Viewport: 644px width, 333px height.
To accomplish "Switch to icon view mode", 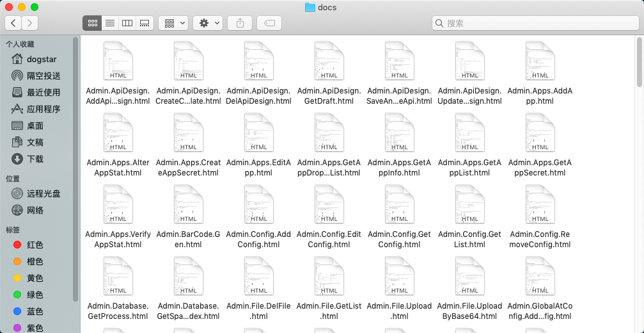I will pyautogui.click(x=92, y=23).
